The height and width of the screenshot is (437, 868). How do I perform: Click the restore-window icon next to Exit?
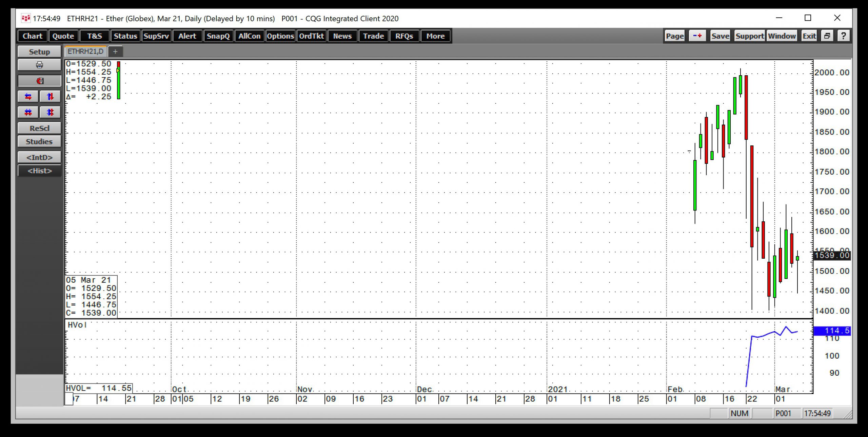click(x=827, y=36)
